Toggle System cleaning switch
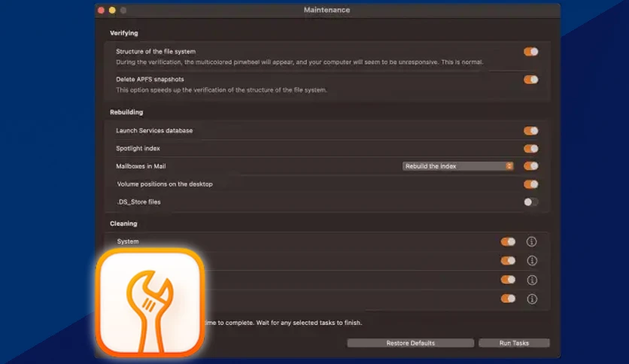The width and height of the screenshot is (629, 364). click(508, 241)
